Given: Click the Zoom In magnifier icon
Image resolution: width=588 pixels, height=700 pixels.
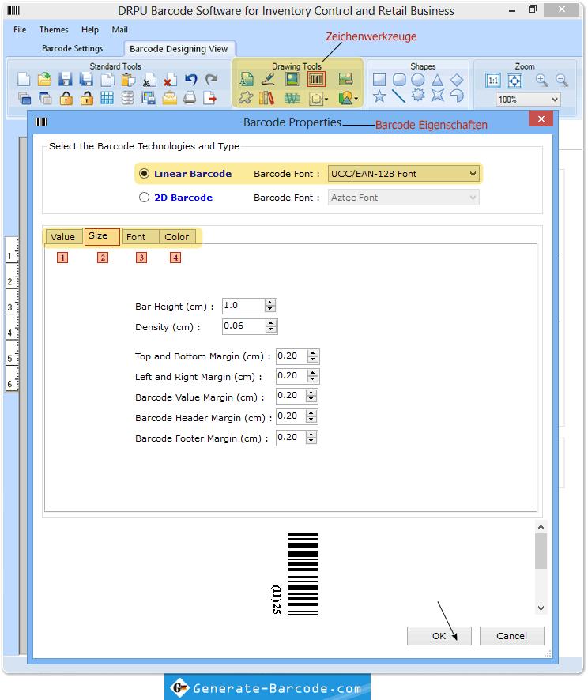Looking at the screenshot, I should tap(542, 81).
